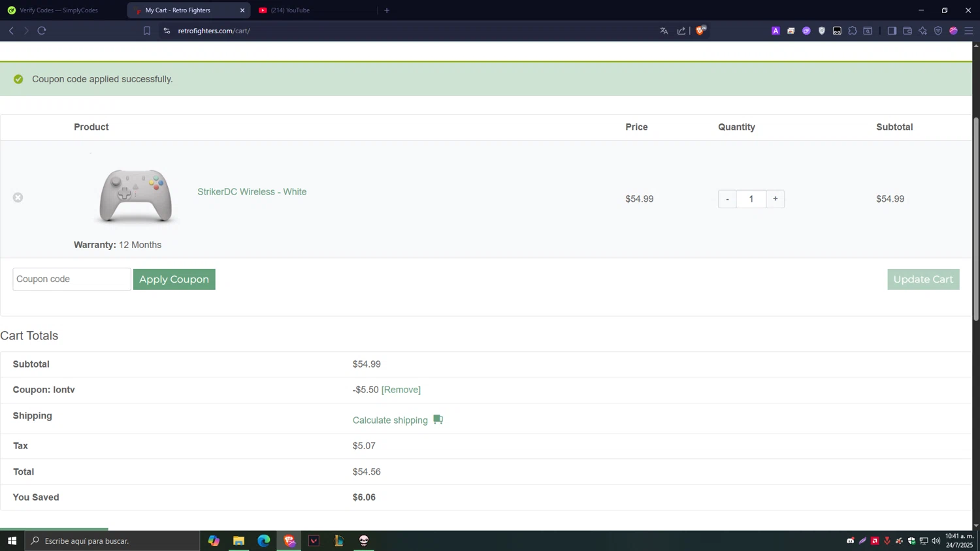The width and height of the screenshot is (980, 551).
Task: Go back to the previous page
Action: (x=11, y=31)
